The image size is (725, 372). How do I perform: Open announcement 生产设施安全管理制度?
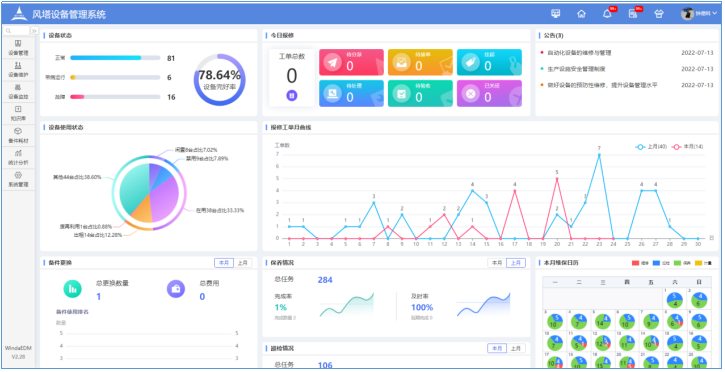[576, 69]
